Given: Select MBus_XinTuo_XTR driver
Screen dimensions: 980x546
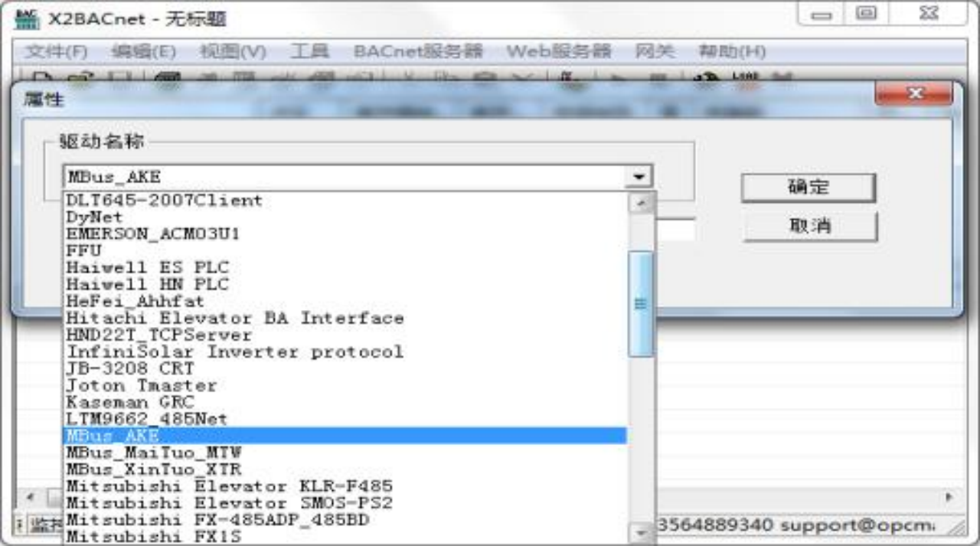Looking at the screenshot, I should pos(345,470).
